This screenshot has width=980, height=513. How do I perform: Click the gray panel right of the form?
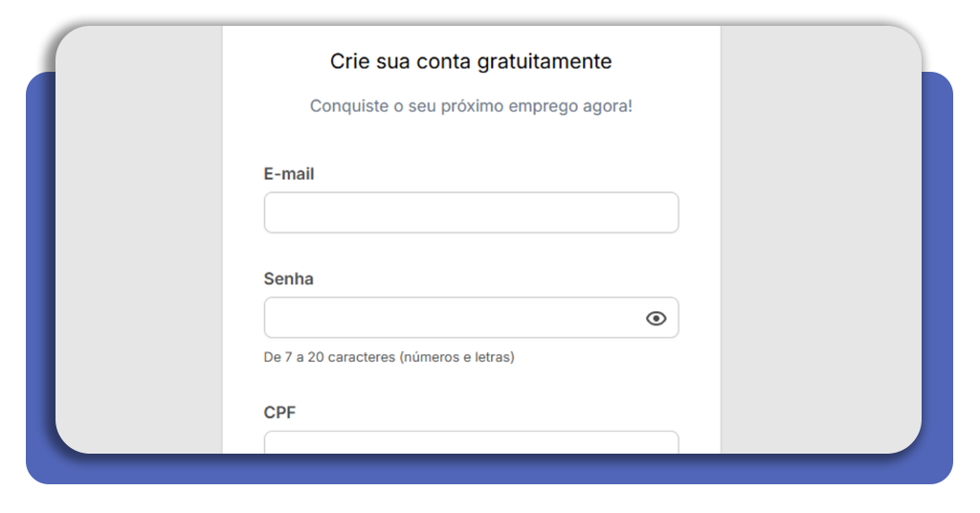pyautogui.click(x=818, y=239)
